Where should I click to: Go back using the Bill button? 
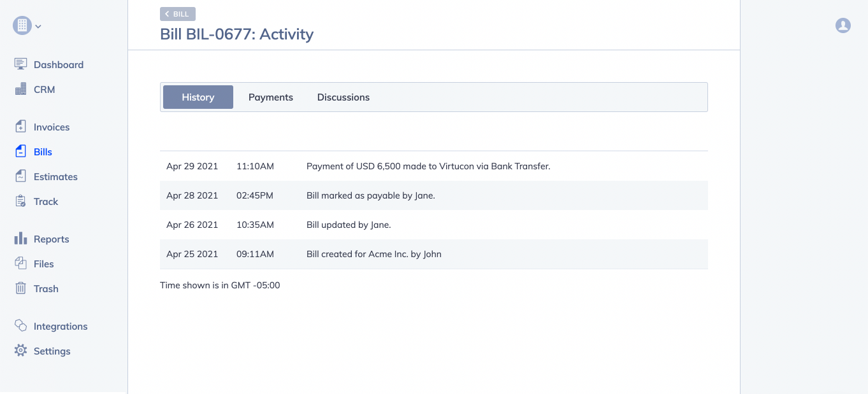[x=178, y=14]
